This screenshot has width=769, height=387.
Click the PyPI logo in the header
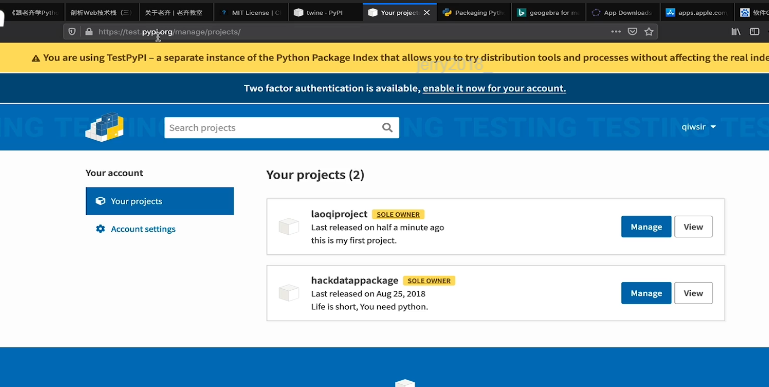click(x=104, y=127)
